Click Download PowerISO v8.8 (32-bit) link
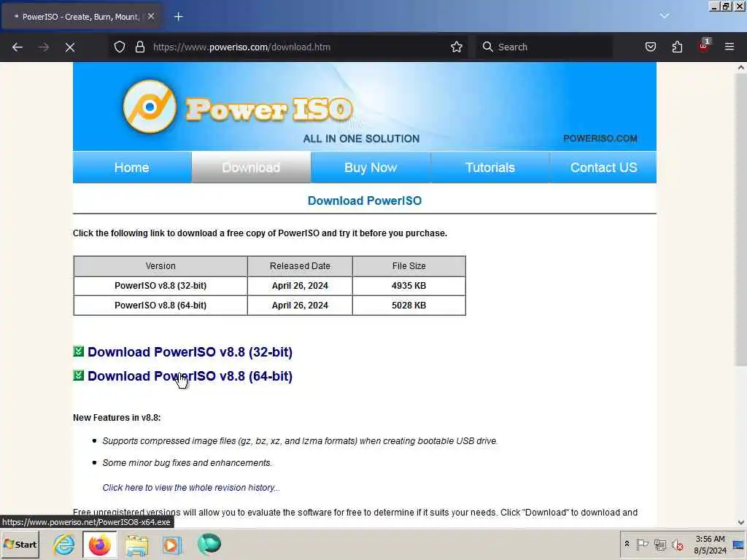The image size is (747, 560). (190, 352)
